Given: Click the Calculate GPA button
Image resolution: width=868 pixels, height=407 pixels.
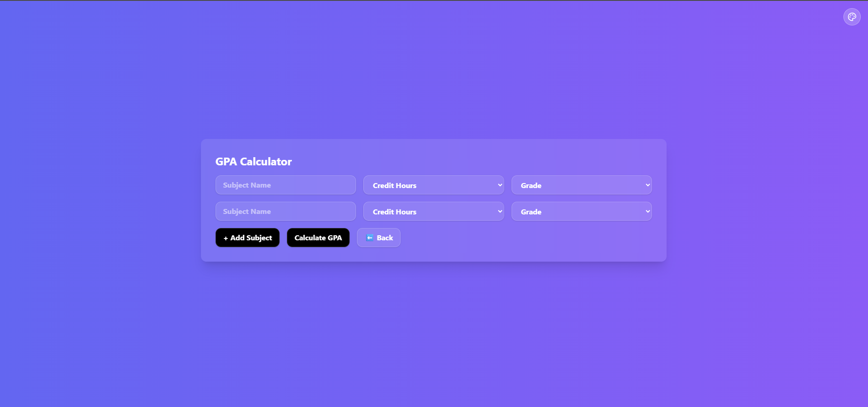Looking at the screenshot, I should [x=318, y=238].
